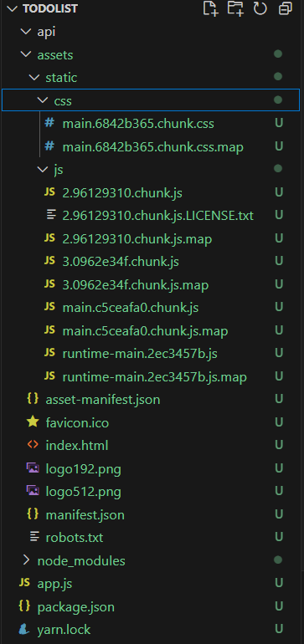The image size is (304, 644).
Task: Expand the node_modules folder chevron
Action: [26, 560]
